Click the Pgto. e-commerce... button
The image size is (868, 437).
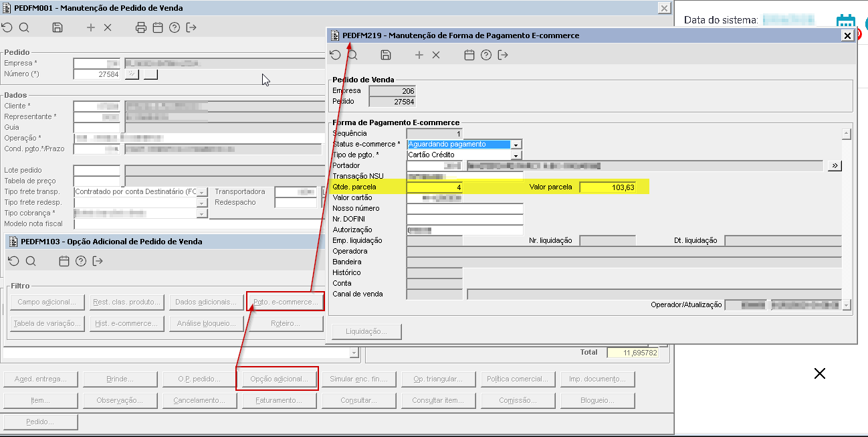pos(285,302)
